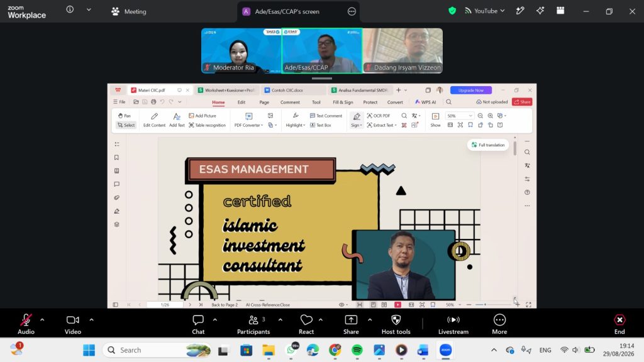Toggle the red play button in status bar

[397, 305]
